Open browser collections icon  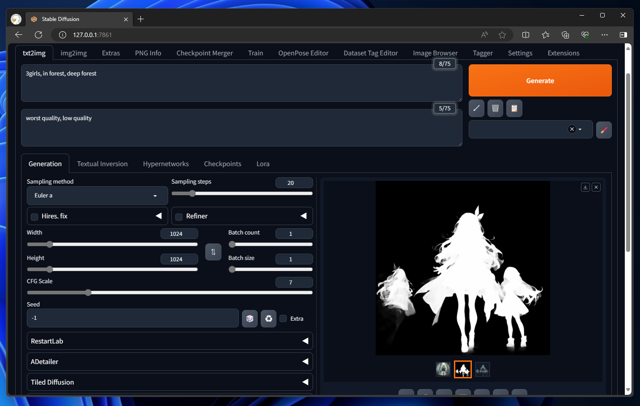point(565,35)
